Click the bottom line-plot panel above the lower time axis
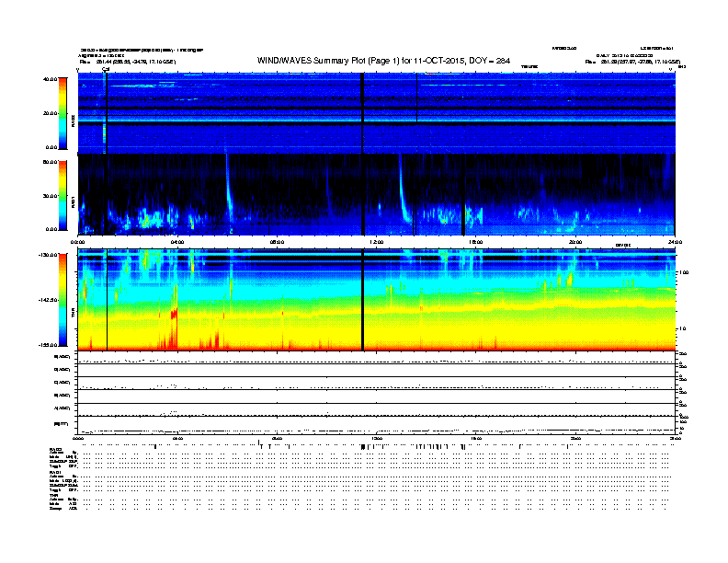Viewport: 728px width, 563px height. tap(377, 425)
